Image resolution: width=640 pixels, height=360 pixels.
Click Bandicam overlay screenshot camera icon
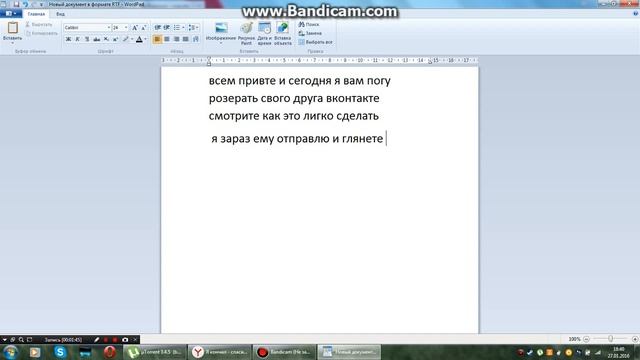point(125,340)
